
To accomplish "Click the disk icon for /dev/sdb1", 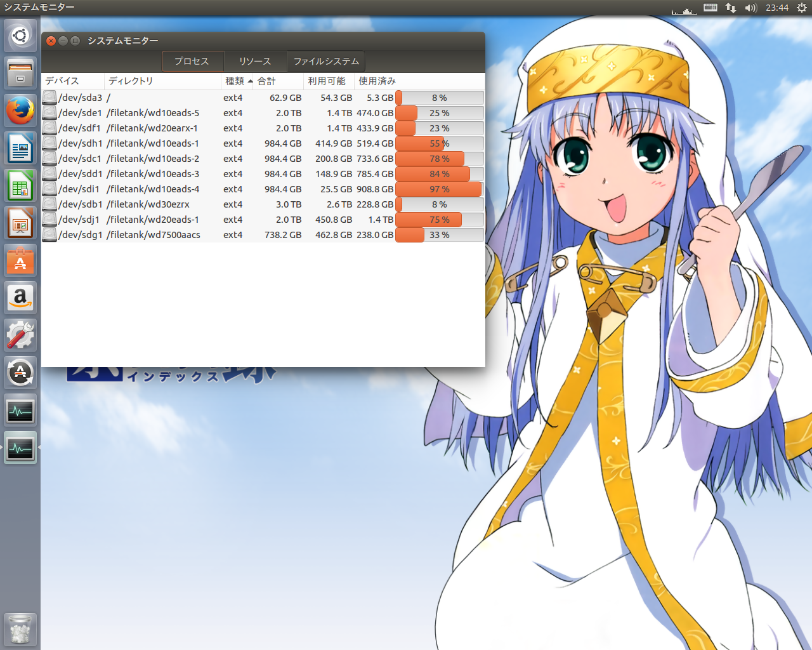I will pyautogui.click(x=49, y=204).
